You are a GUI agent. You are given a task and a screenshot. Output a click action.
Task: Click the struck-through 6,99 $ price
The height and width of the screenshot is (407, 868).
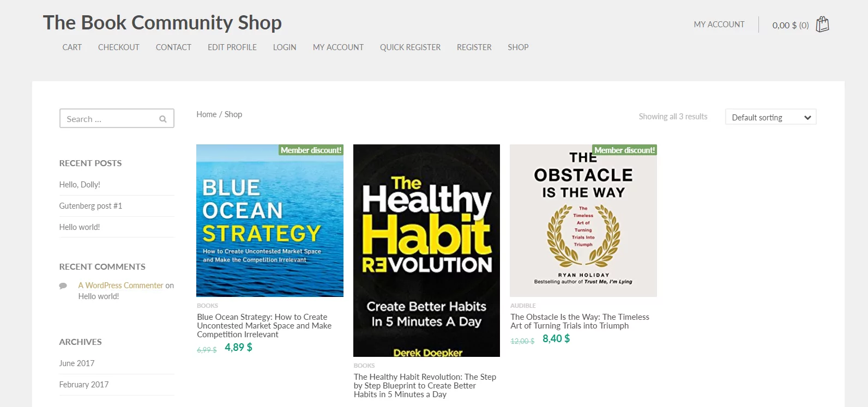[x=207, y=350]
